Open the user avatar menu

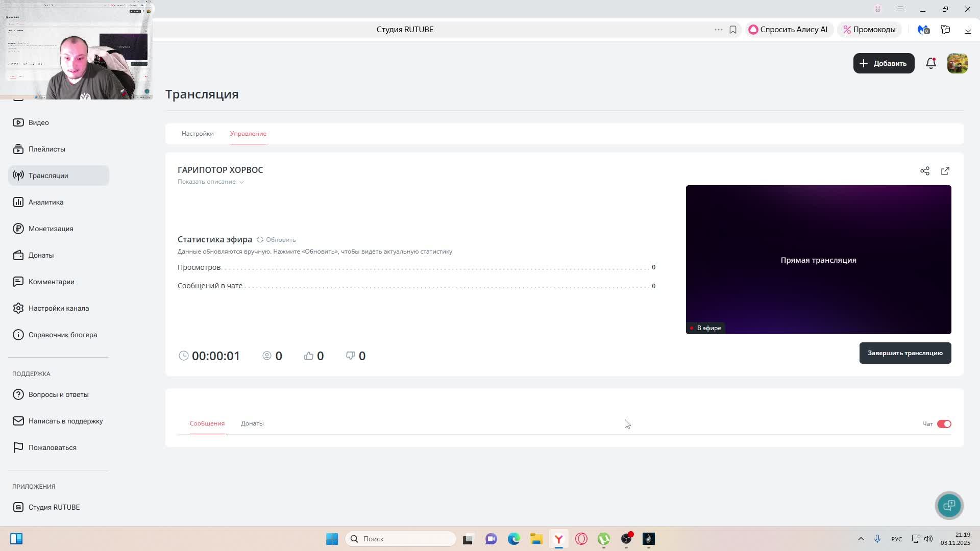click(957, 63)
